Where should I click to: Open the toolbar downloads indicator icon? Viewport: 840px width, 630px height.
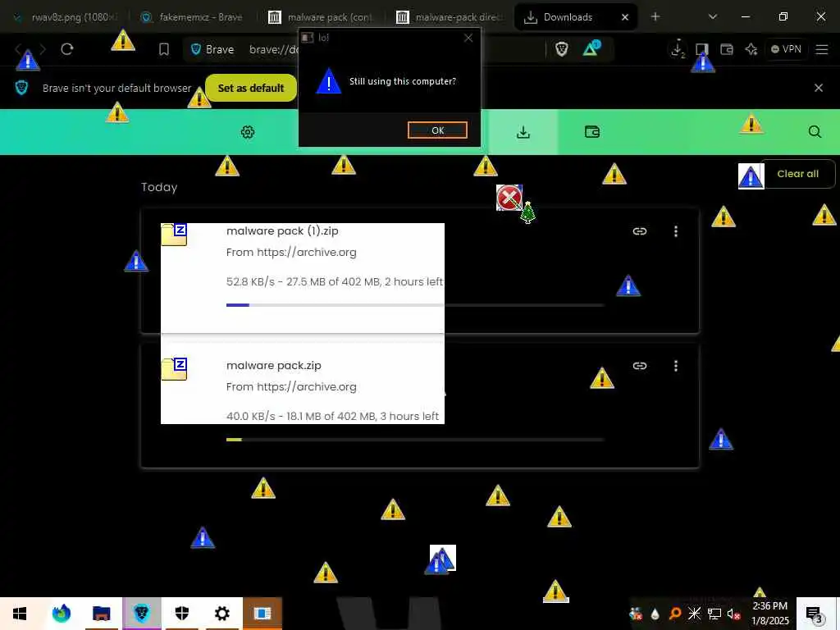678,49
